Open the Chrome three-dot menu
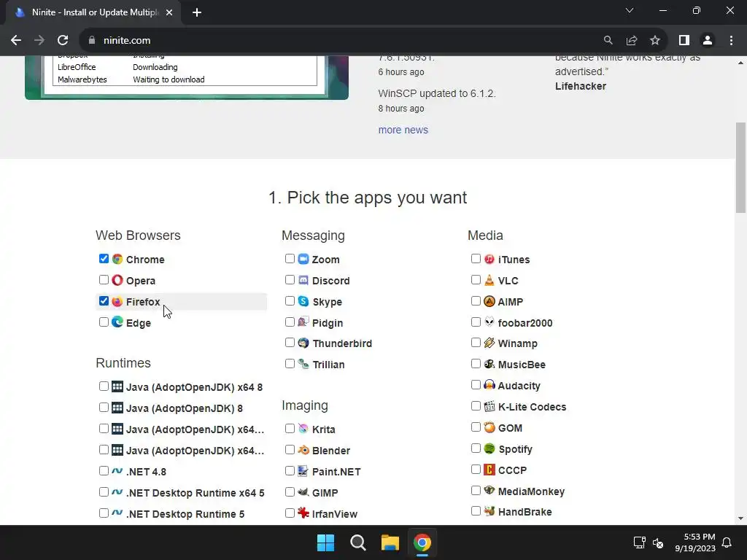747x560 pixels. (x=731, y=41)
